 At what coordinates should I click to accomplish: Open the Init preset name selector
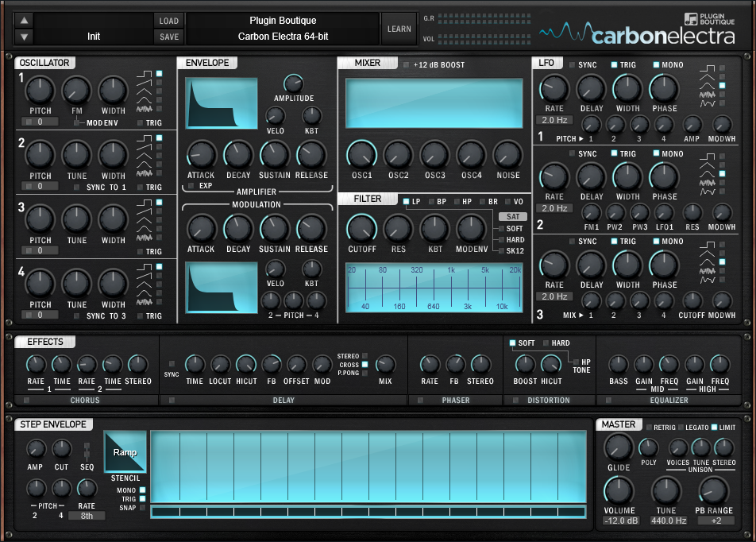[94, 37]
